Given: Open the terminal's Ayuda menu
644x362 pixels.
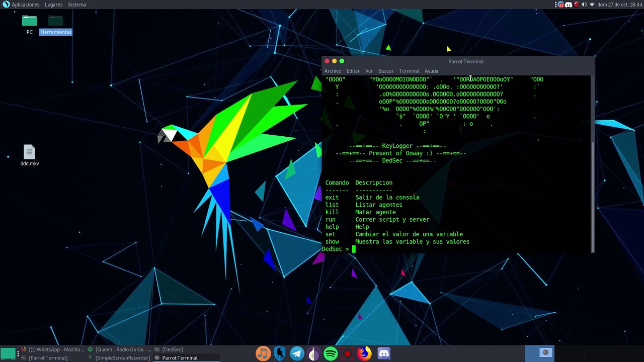Looking at the screenshot, I should (431, 71).
